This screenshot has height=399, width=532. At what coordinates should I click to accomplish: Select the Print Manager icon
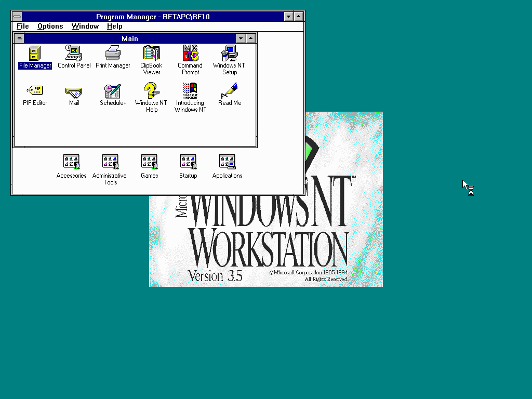[113, 54]
